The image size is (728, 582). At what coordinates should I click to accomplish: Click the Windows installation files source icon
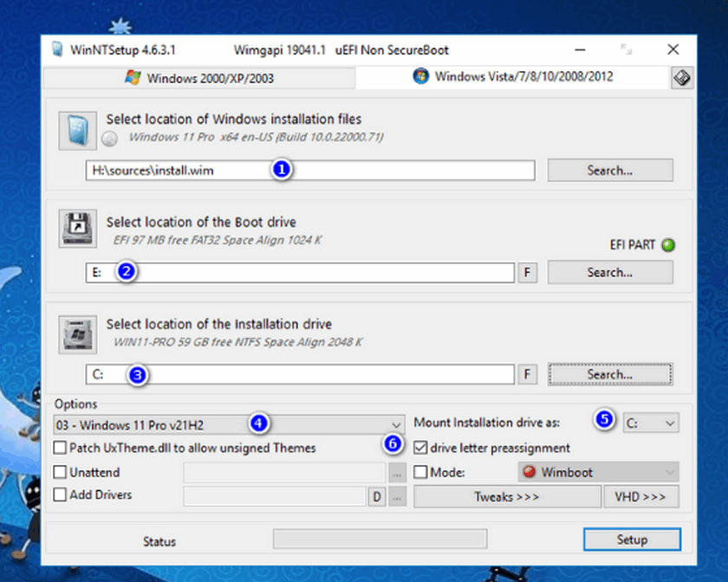[77, 131]
